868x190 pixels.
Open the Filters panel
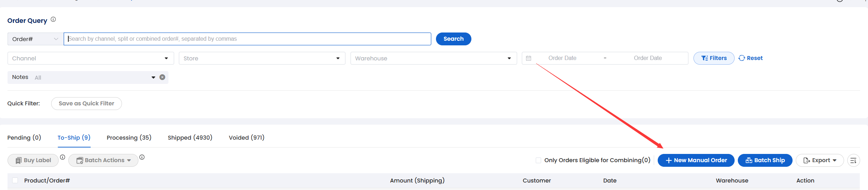714,58
